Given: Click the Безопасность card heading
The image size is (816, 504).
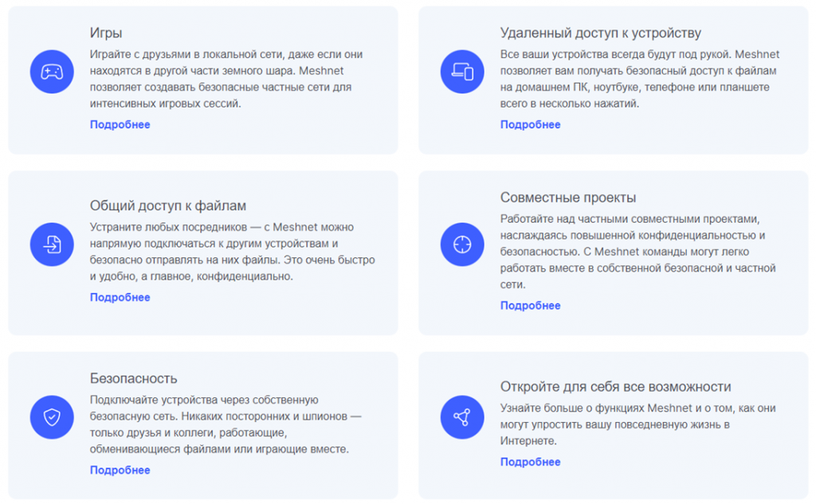Looking at the screenshot, I should tap(133, 378).
